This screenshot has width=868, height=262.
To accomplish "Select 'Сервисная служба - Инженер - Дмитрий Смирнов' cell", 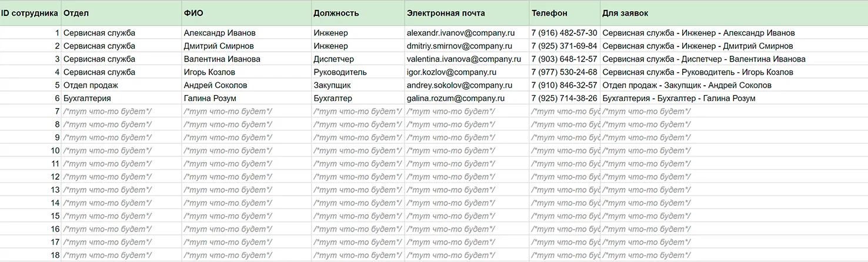I will (x=734, y=46).
